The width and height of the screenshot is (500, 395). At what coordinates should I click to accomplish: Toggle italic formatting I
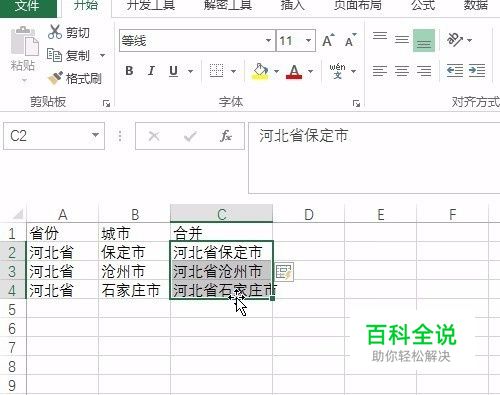(x=151, y=71)
